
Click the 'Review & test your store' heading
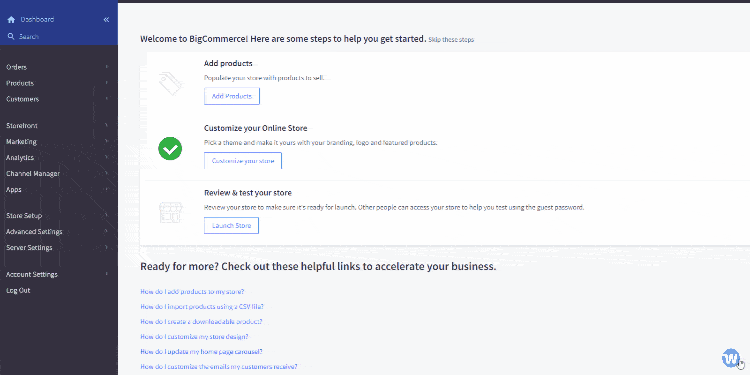coord(248,193)
